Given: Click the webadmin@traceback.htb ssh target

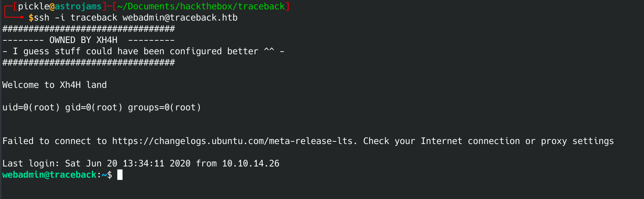Looking at the screenshot, I should 180,18.
